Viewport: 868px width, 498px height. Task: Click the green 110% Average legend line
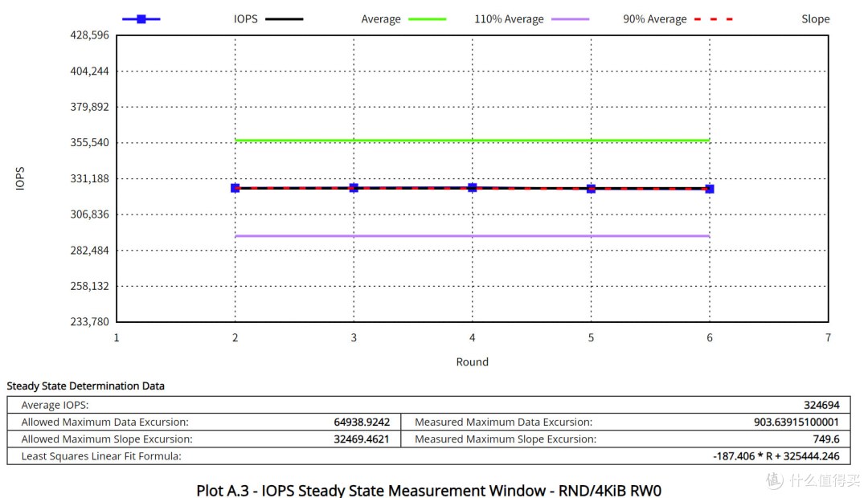pyautogui.click(x=427, y=18)
